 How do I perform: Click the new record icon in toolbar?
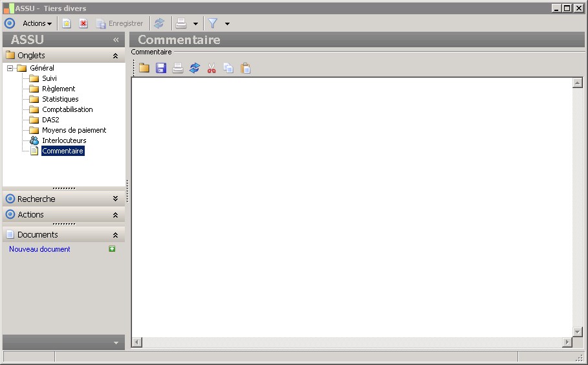point(67,23)
